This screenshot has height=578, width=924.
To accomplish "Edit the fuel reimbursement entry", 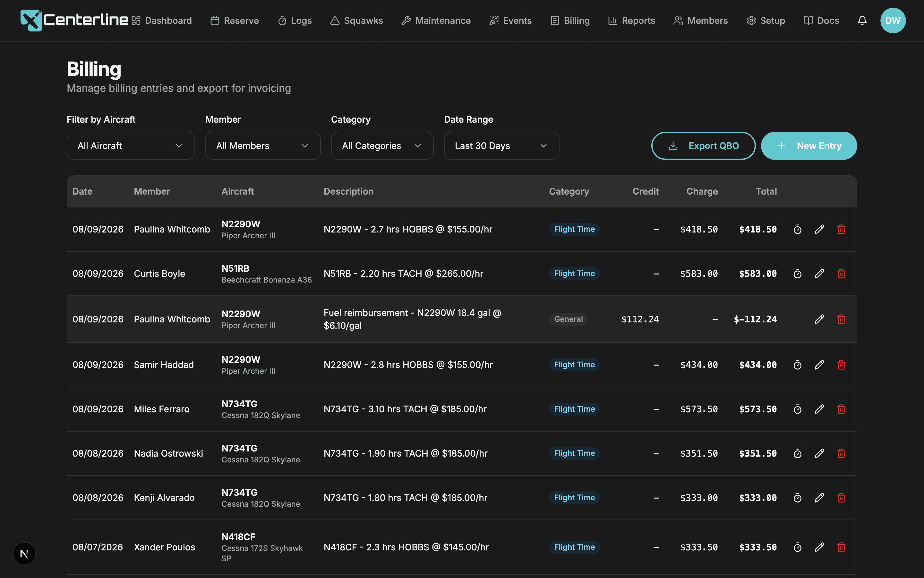I will click(819, 319).
